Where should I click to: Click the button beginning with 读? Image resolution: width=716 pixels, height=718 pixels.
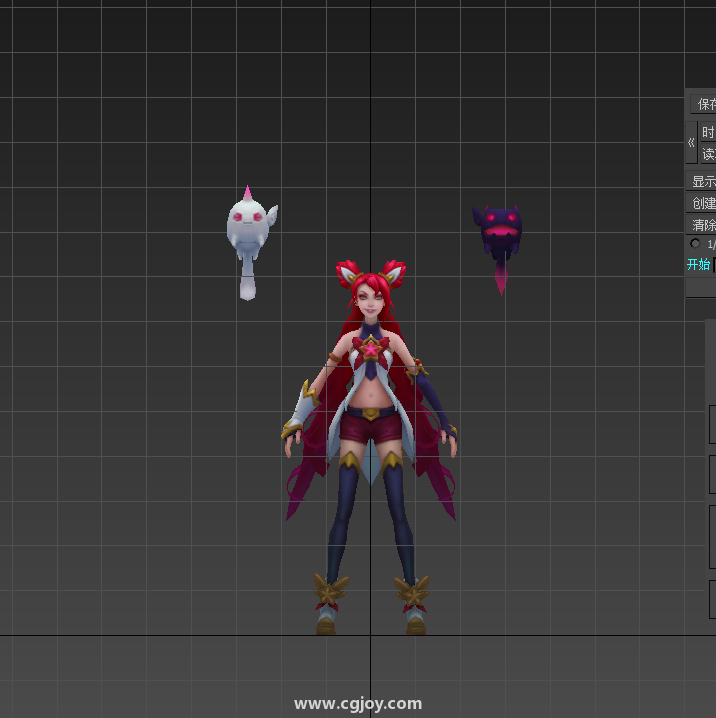click(708, 154)
